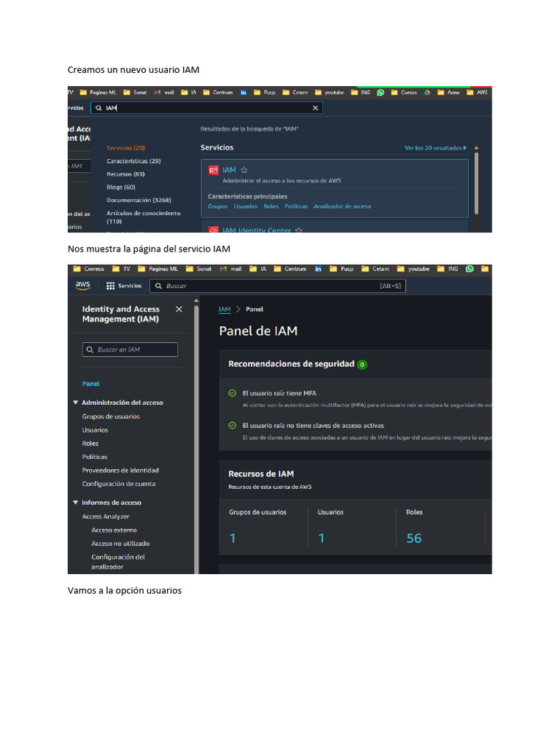
Task: Click the scroll-up arrow of the IAM sidebar
Action: click(x=196, y=301)
